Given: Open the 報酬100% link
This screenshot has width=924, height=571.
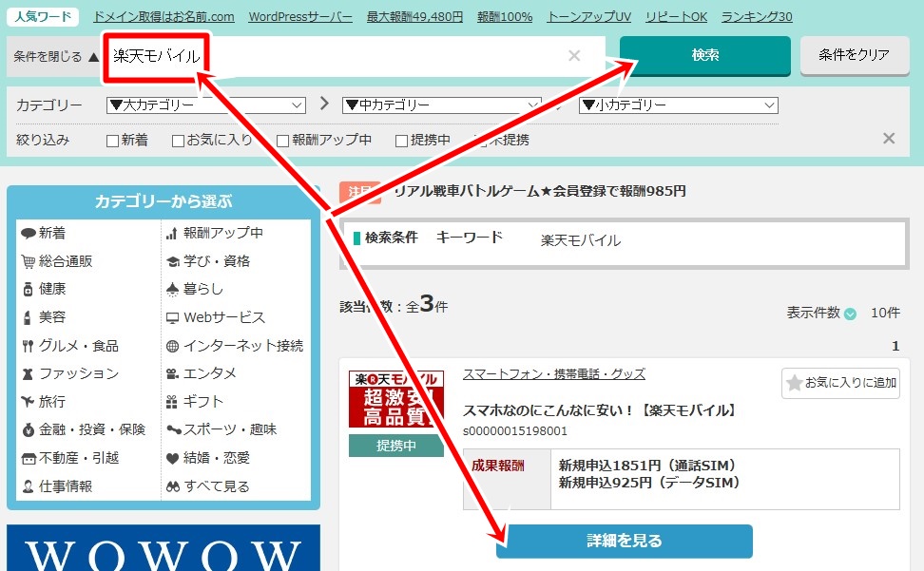Looking at the screenshot, I should pyautogui.click(x=505, y=17).
